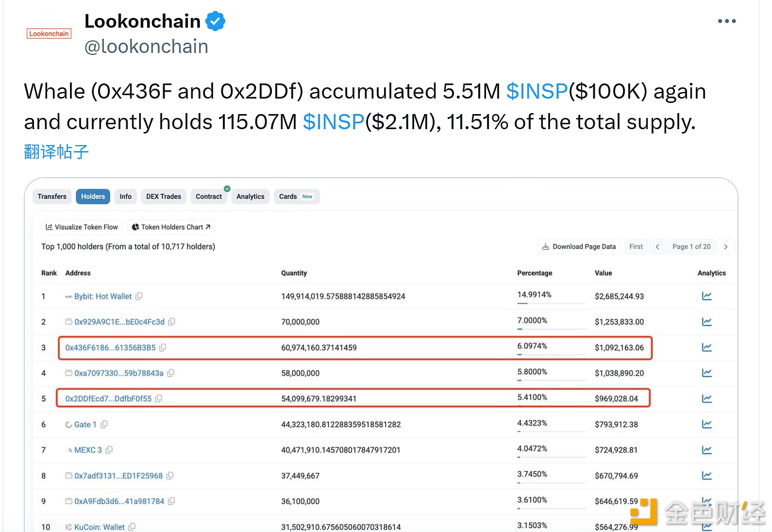This screenshot has height=532, width=772.
Task: Click Download Page Data button
Action: coord(579,247)
